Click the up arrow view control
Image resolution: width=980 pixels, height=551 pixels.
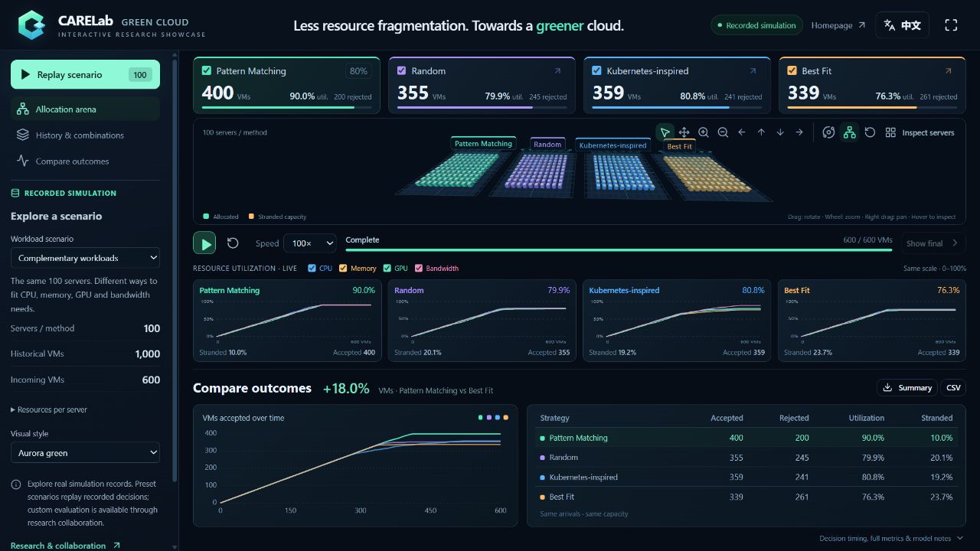pyautogui.click(x=761, y=132)
